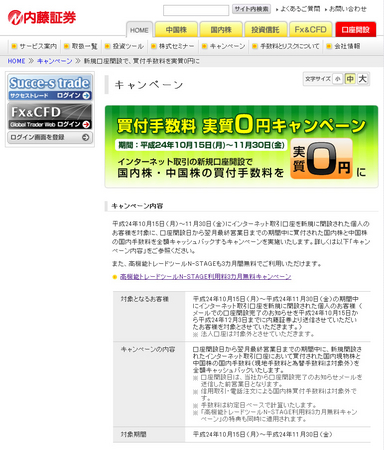Switch to the Fx&CFD tab
Image resolution: width=384 pixels, height=450 pixels.
pyautogui.click(x=310, y=30)
